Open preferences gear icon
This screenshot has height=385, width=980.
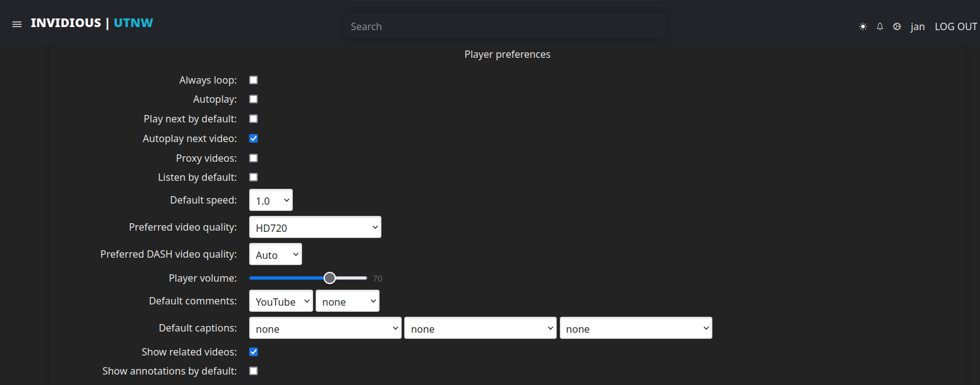pyautogui.click(x=897, y=26)
